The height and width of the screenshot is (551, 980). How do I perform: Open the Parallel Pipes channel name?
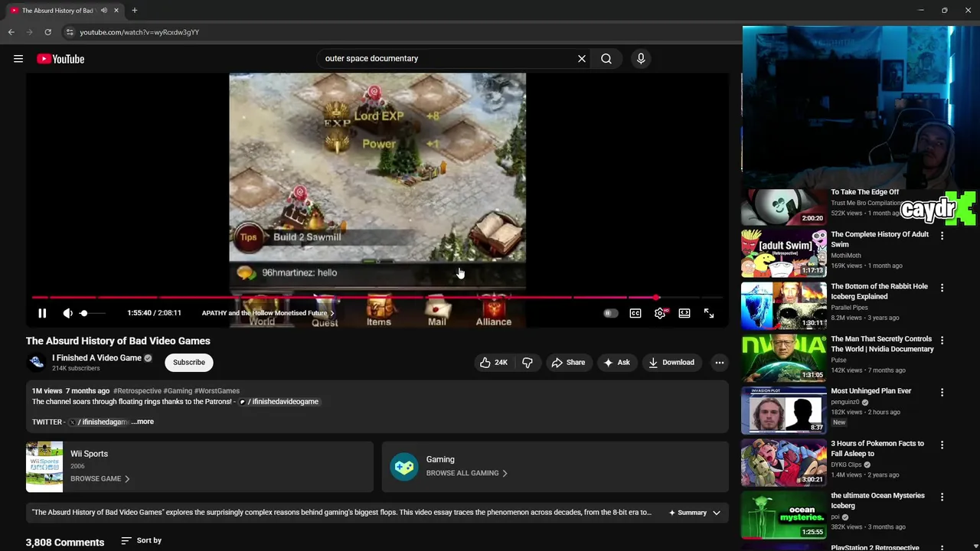pyautogui.click(x=851, y=308)
